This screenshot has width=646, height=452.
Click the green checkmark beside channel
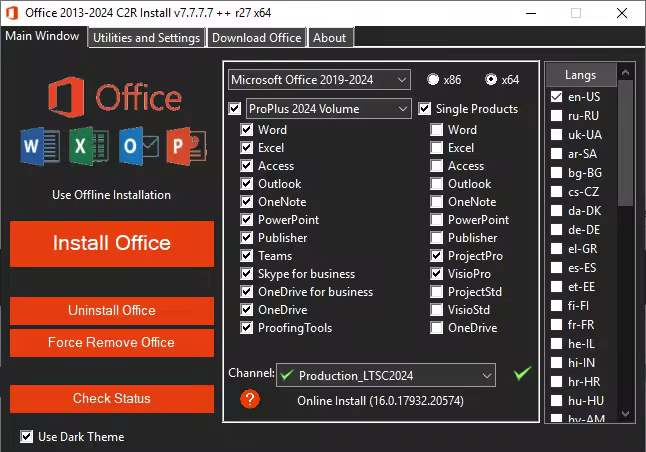coord(521,374)
